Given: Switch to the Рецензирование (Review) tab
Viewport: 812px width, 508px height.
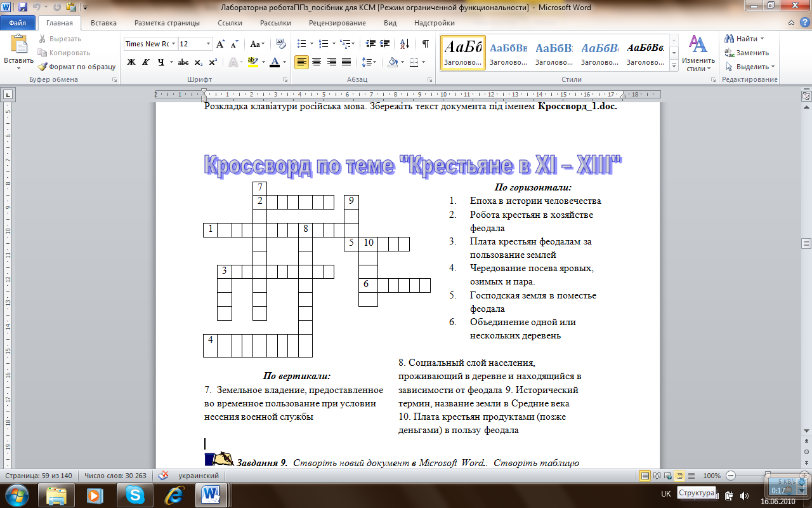Looking at the screenshot, I should pos(337,23).
